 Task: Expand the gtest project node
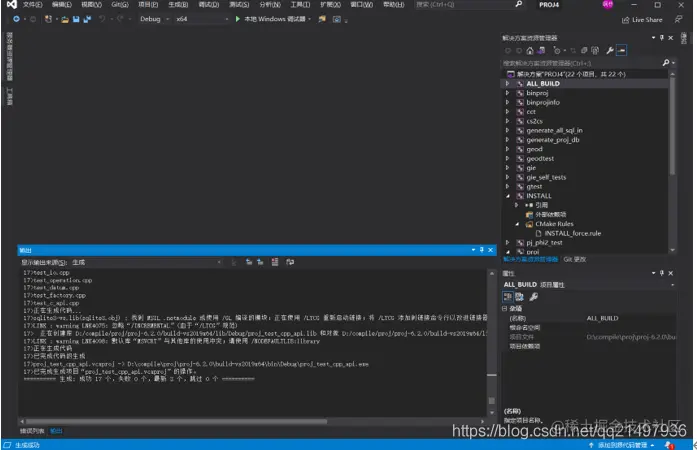pyautogui.click(x=507, y=186)
